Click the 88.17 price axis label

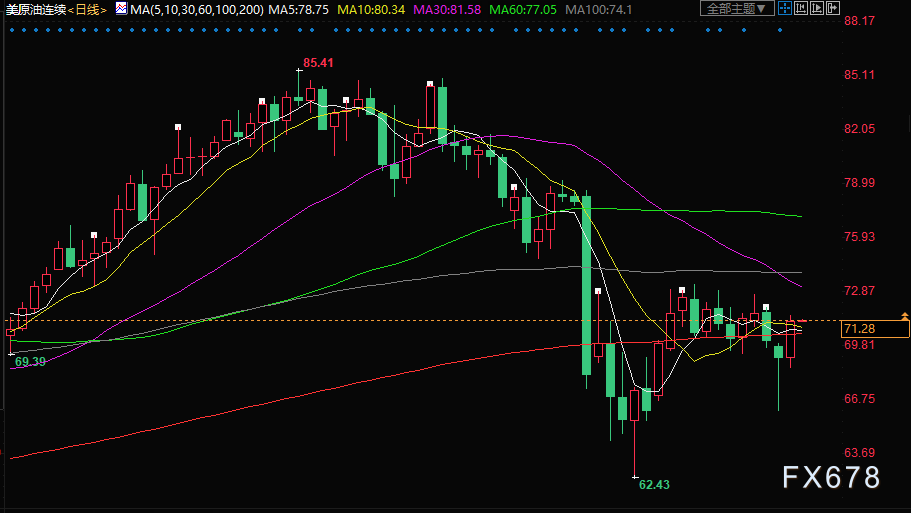click(859, 21)
